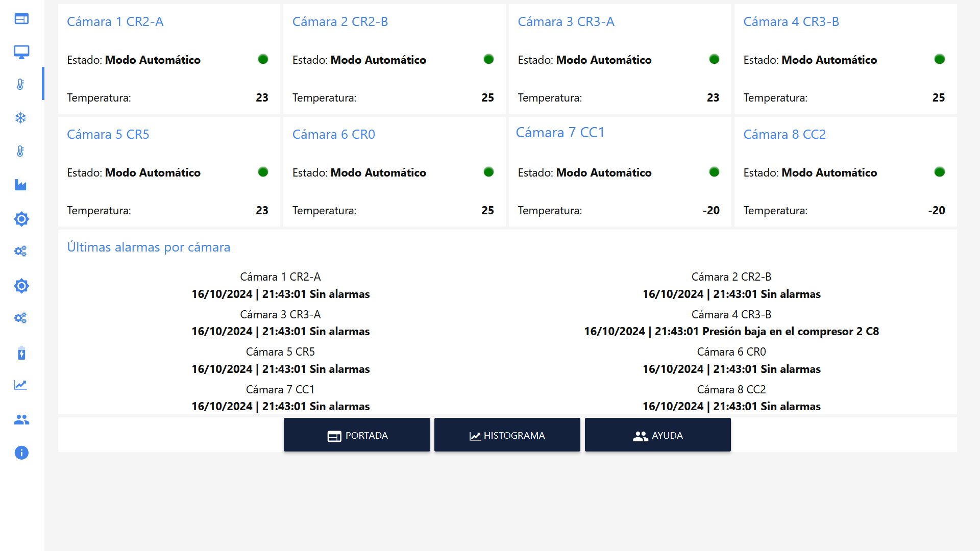Select the Cámara 7 CC1 title link
The image size is (980, 551).
pos(560,133)
